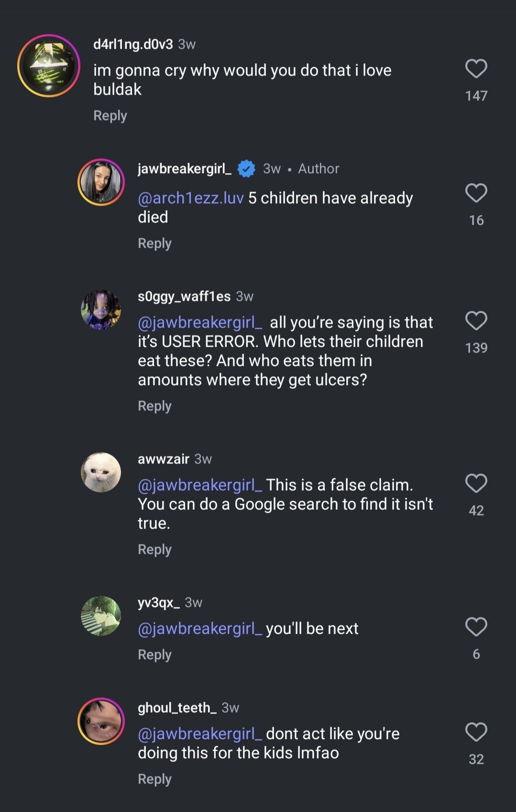516x812 pixels.
Task: Tap ghoul_teeth_'s eye avatar
Action: click(101, 721)
